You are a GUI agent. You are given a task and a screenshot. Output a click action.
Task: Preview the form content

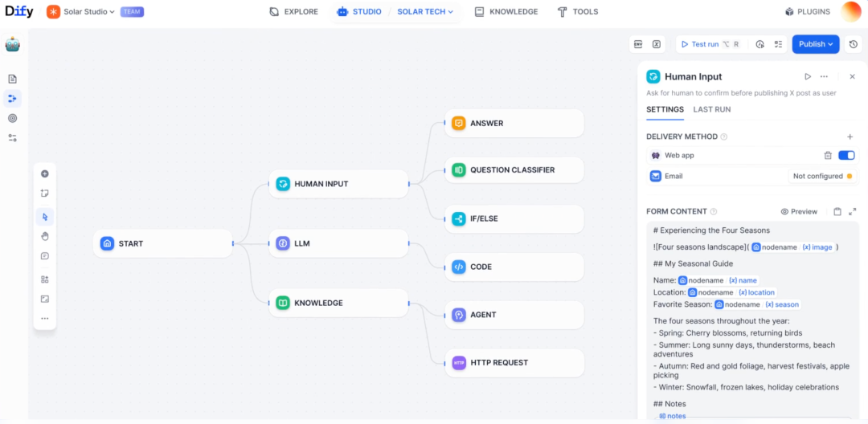(x=799, y=211)
